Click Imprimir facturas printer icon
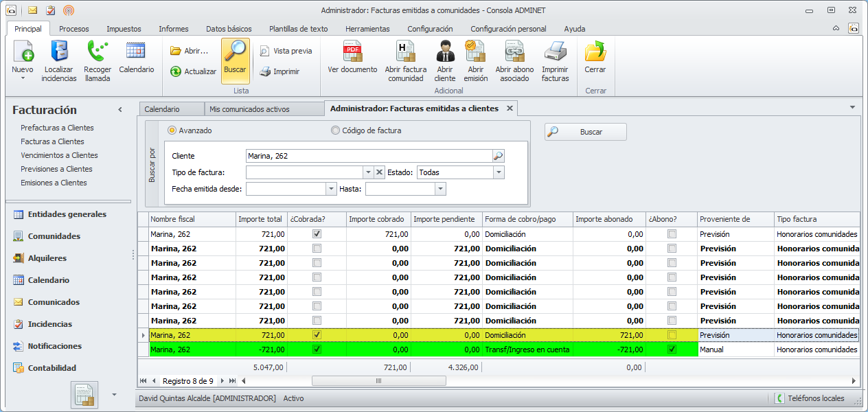868x412 pixels. point(555,52)
